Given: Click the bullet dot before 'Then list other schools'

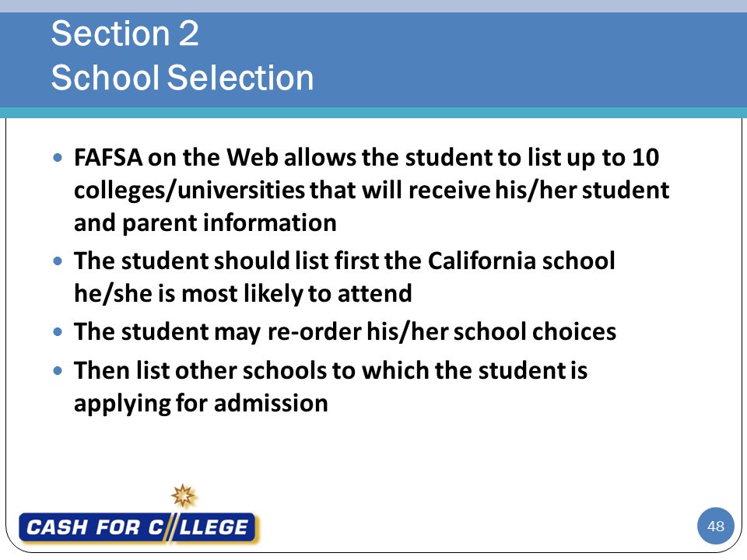Looking at the screenshot, I should (x=58, y=370).
